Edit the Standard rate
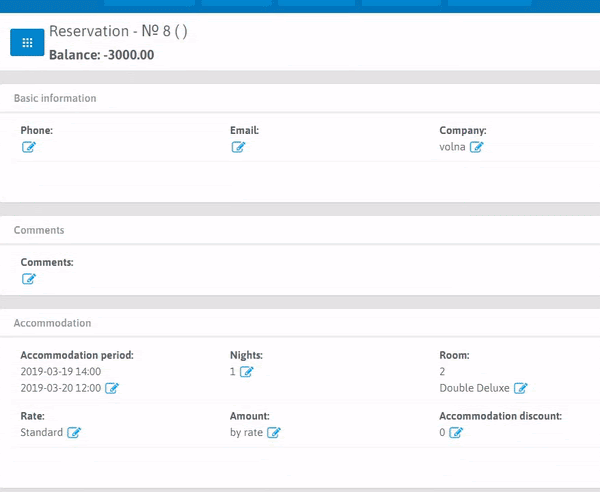 pos(74,433)
